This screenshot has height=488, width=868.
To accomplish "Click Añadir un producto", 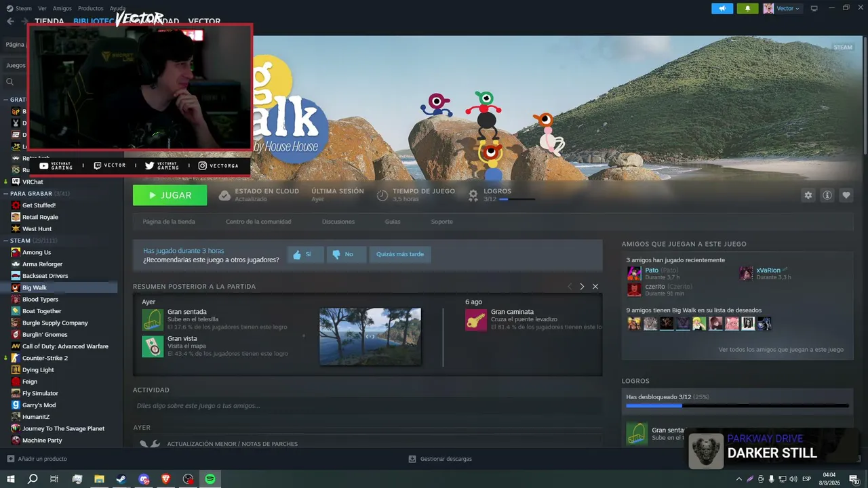I will tap(37, 459).
